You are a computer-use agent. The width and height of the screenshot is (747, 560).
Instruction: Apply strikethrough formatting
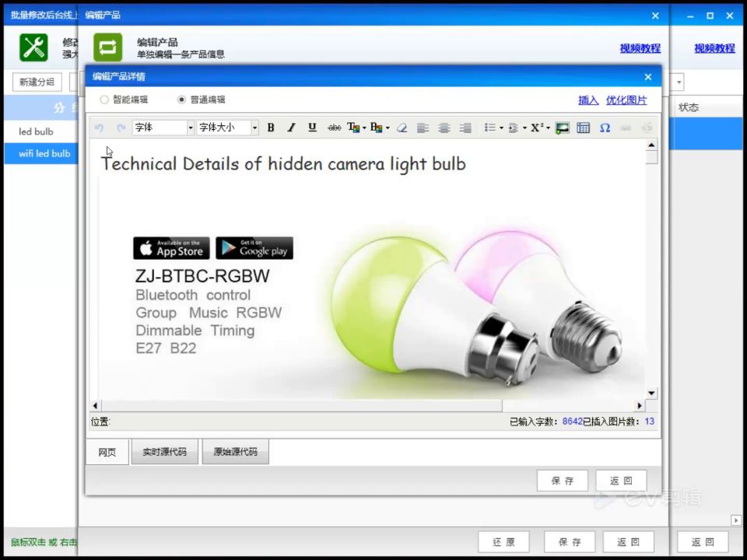(335, 128)
